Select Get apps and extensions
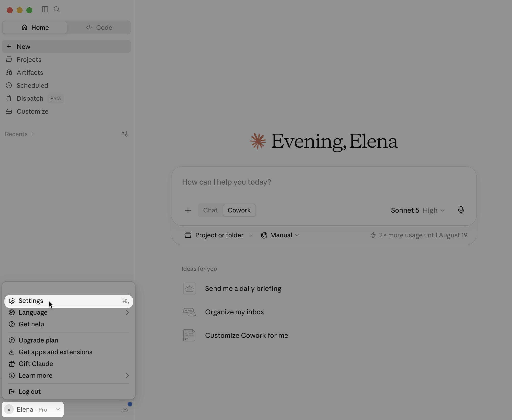 (69, 352)
